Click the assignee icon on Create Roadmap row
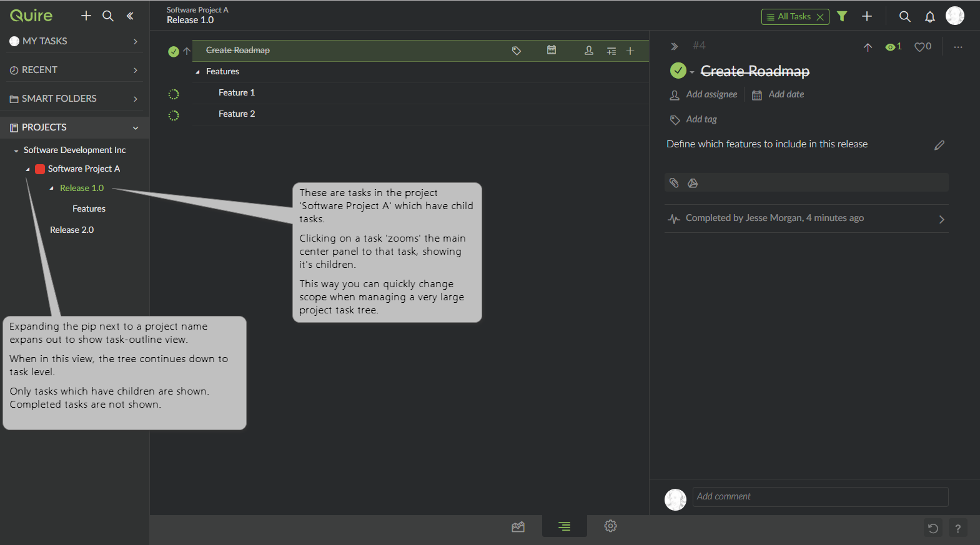This screenshot has height=545, width=980. 589,51
